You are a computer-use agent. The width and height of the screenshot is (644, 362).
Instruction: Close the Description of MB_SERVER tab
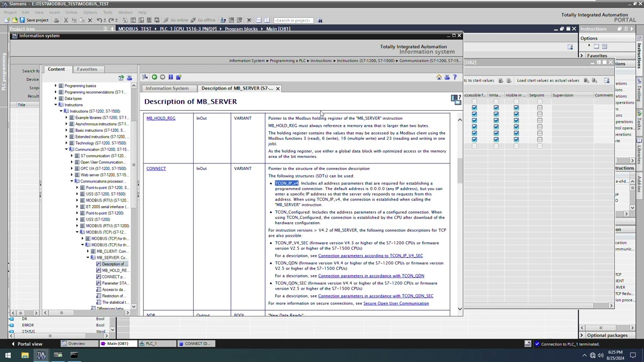click(x=278, y=88)
